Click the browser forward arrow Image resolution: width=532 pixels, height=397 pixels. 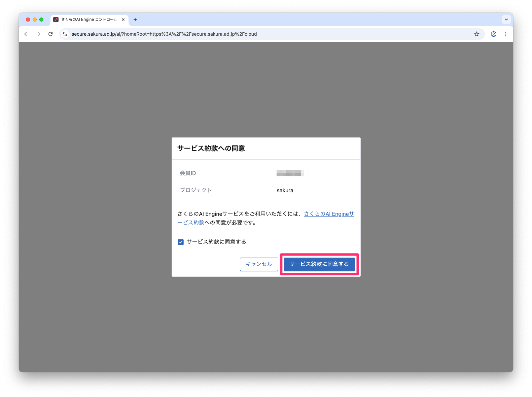[38, 34]
